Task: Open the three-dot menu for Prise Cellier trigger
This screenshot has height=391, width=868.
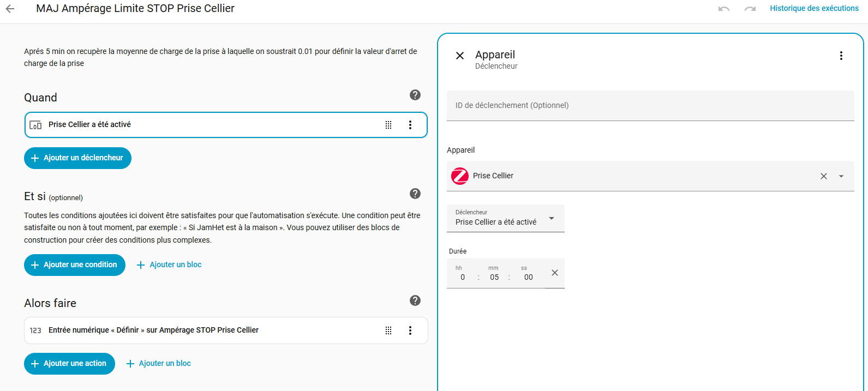Action: 410,125
